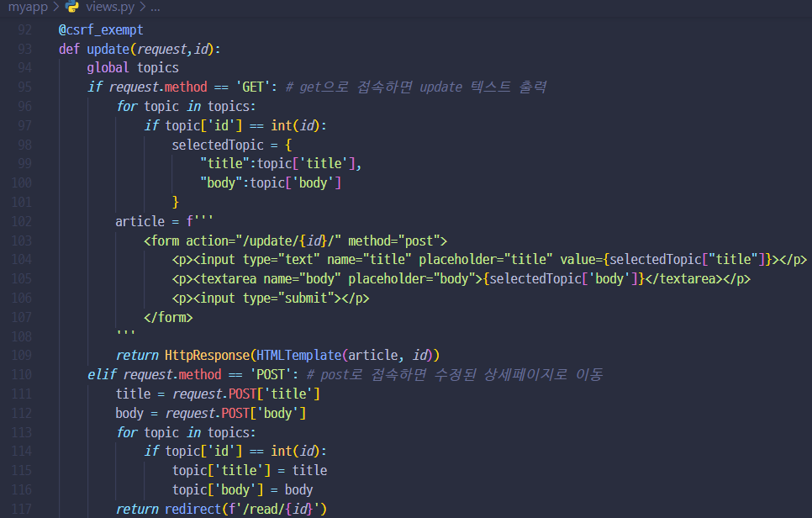Click int(id) on line 114

click(x=295, y=452)
